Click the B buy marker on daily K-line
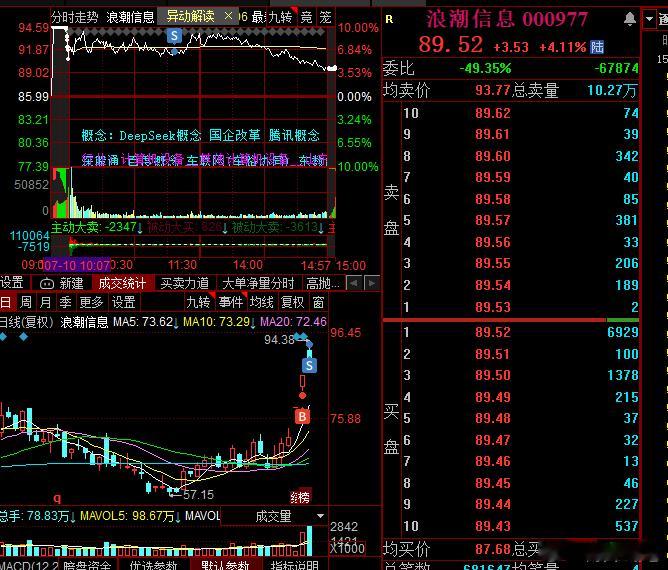This screenshot has height=570, width=668. click(x=302, y=416)
